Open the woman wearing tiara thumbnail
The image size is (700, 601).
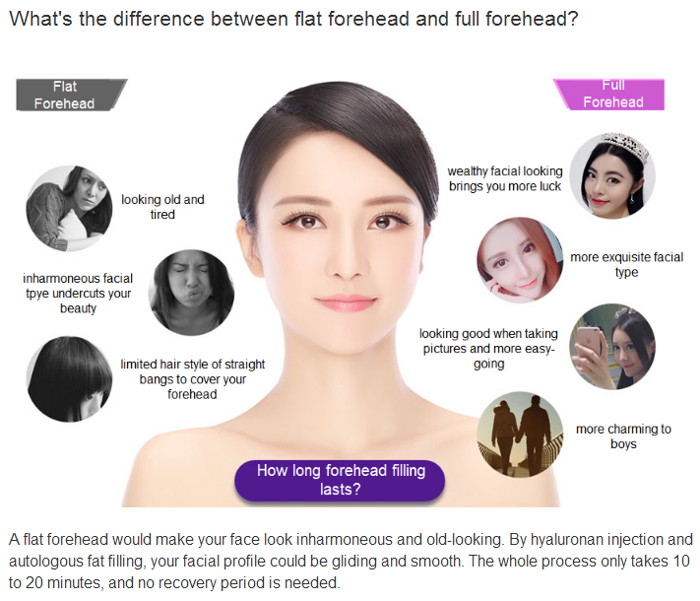tap(612, 175)
